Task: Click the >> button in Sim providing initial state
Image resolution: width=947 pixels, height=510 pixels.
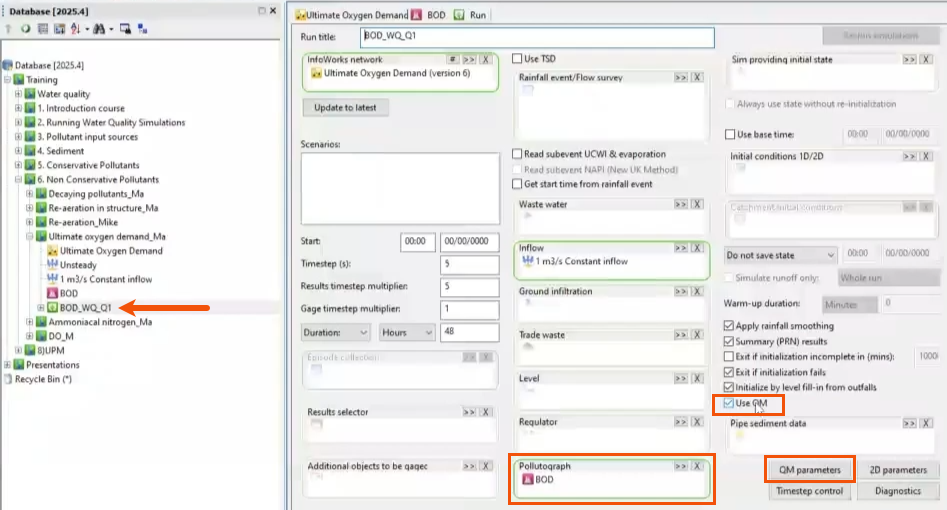Action: (910, 59)
